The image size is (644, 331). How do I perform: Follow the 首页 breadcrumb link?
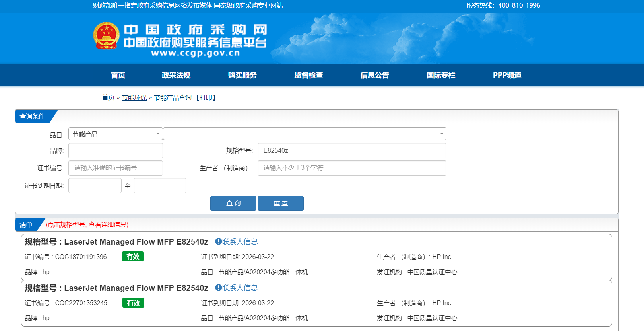pyautogui.click(x=108, y=97)
